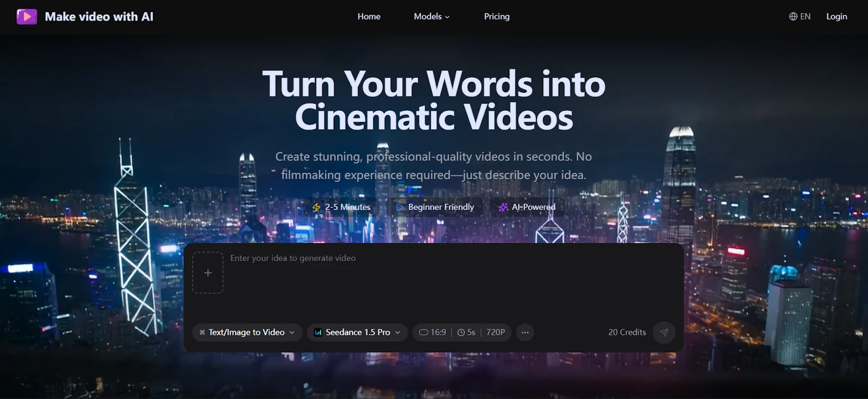Screen dimensions: 868x399
Task: Click the 20 Credits label
Action: [627, 332]
